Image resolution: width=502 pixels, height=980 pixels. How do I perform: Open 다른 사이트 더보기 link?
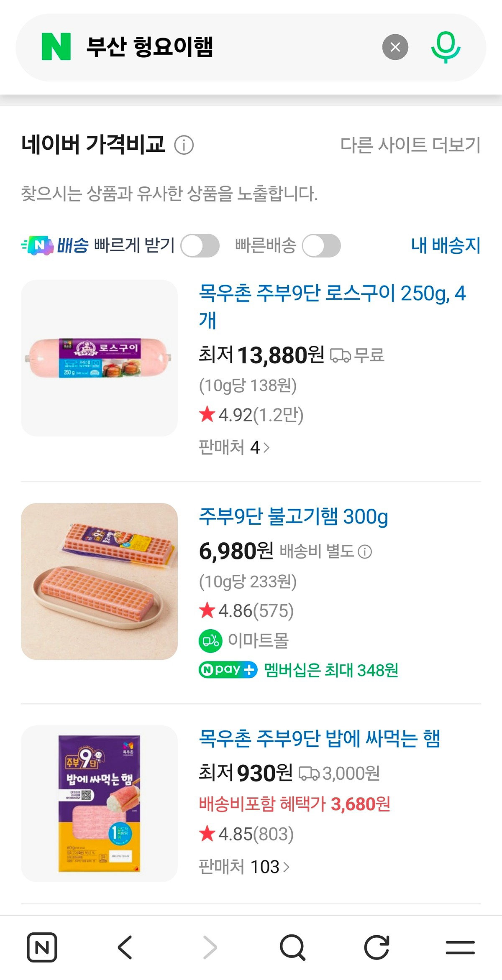410,145
